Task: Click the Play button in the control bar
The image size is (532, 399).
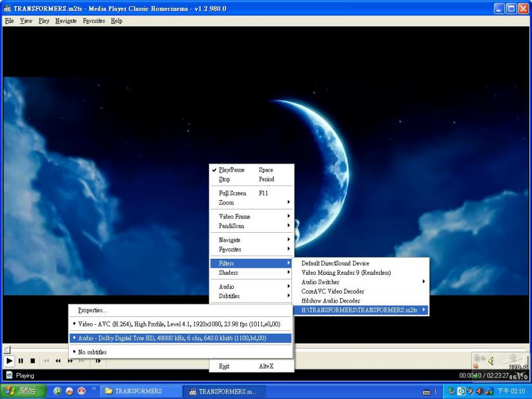Action: point(9,361)
